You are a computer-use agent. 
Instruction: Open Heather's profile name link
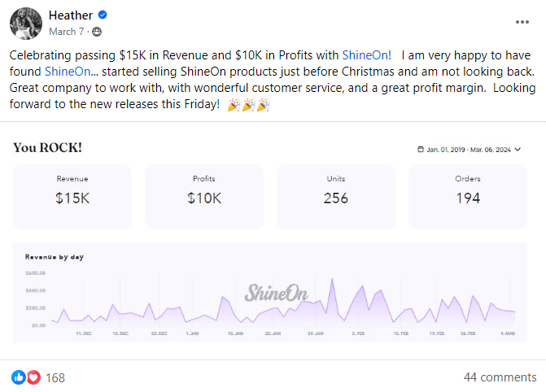(71, 15)
